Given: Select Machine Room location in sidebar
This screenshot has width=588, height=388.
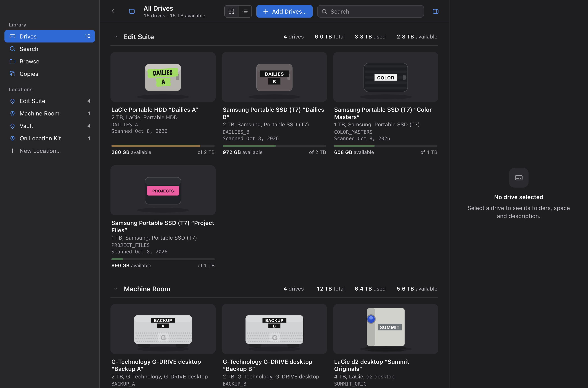Looking at the screenshot, I should tap(49, 113).
